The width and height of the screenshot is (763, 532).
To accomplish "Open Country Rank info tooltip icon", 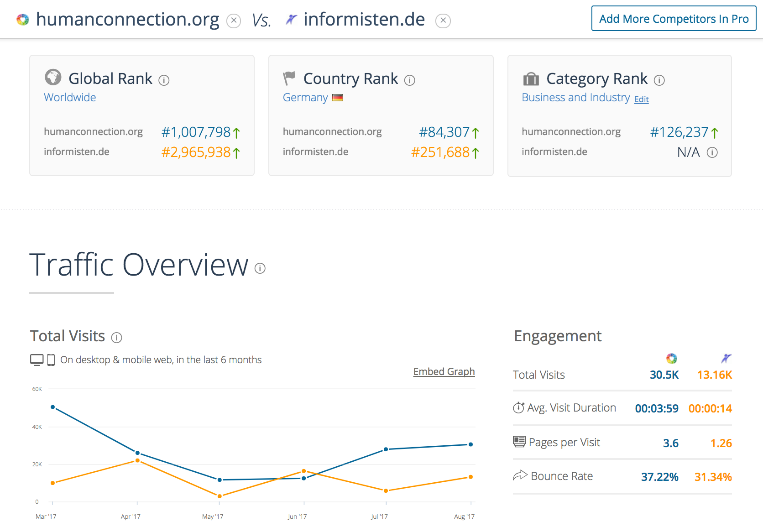I will (410, 80).
